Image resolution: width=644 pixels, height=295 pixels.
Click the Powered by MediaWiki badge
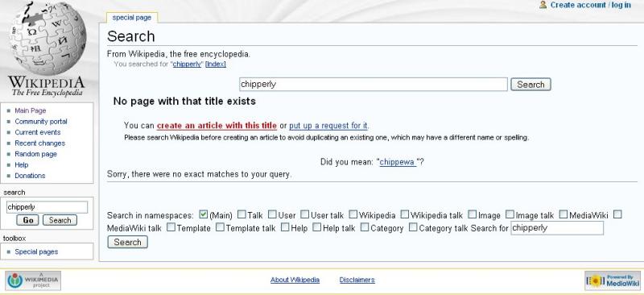tap(613, 280)
